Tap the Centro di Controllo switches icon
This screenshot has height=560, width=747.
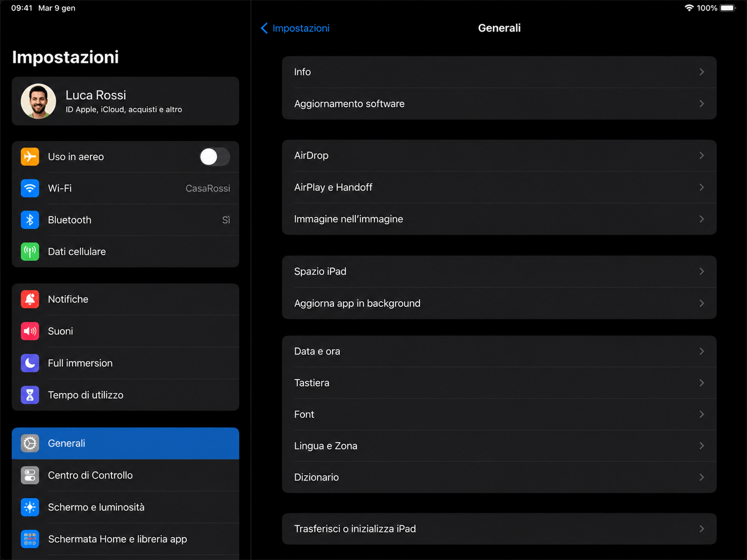click(30, 475)
